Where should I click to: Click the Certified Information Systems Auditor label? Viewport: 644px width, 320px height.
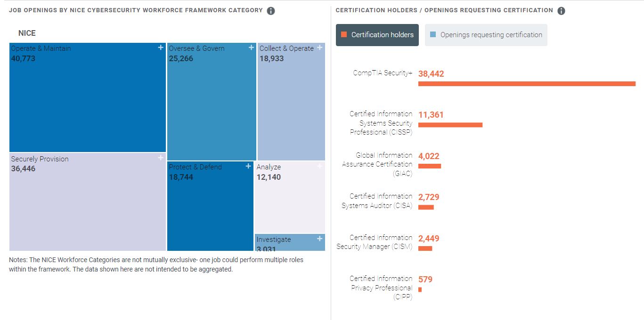(x=377, y=201)
